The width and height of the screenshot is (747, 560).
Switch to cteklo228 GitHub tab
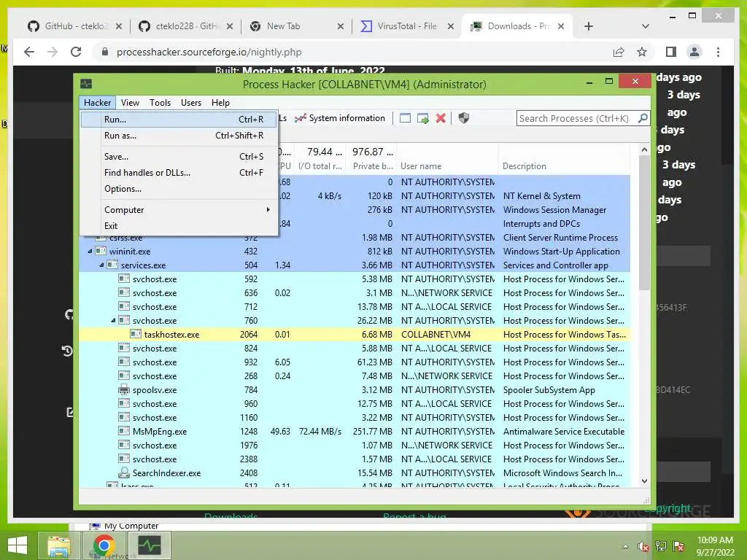click(x=185, y=26)
